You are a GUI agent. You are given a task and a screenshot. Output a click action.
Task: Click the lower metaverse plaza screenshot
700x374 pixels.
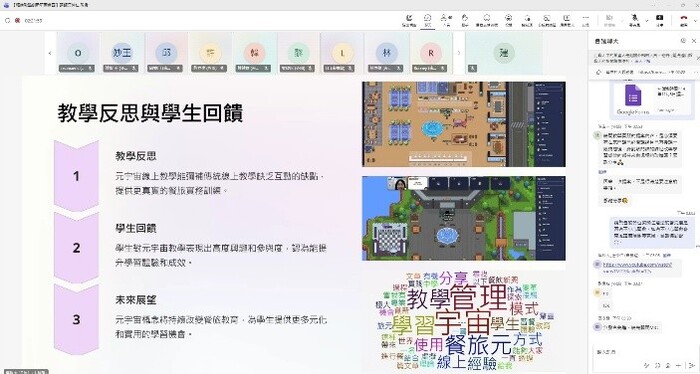pyautogui.click(x=463, y=218)
